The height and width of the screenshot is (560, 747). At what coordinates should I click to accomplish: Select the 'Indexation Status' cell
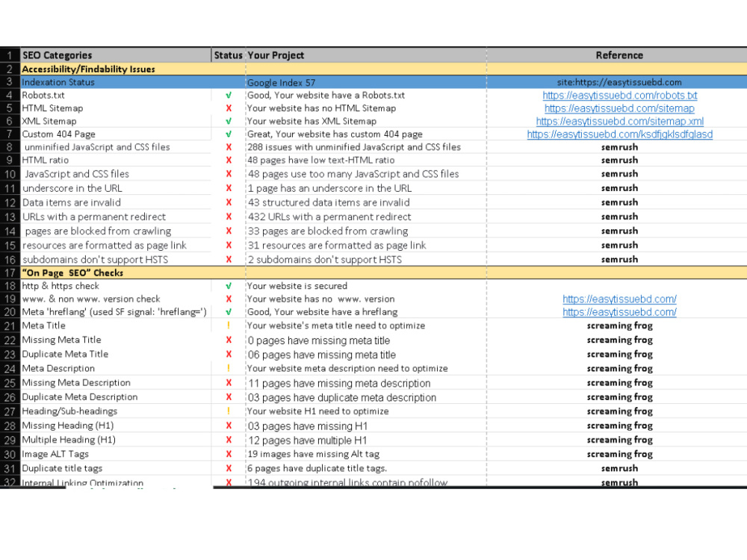(115, 82)
